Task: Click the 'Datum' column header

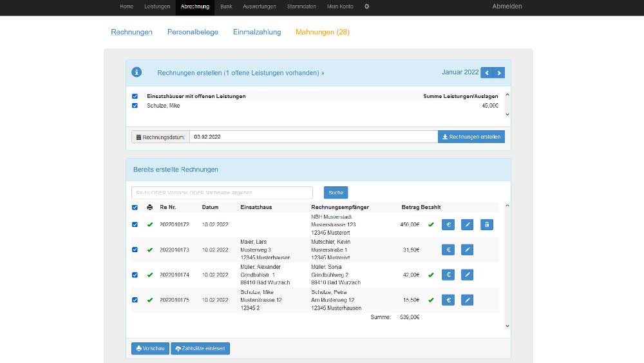Action: [x=211, y=207]
